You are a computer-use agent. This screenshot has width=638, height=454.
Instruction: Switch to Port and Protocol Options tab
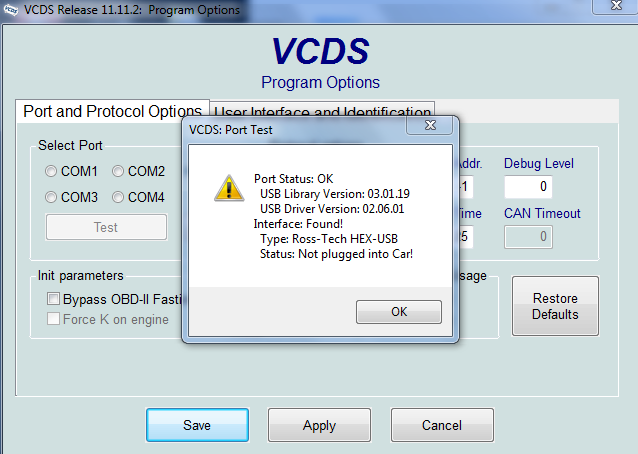coord(111,112)
